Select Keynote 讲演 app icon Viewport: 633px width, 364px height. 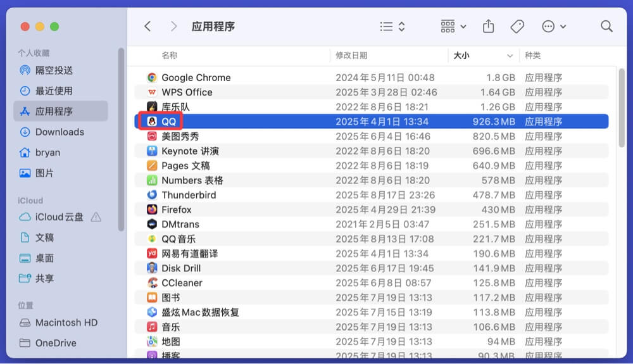[152, 151]
